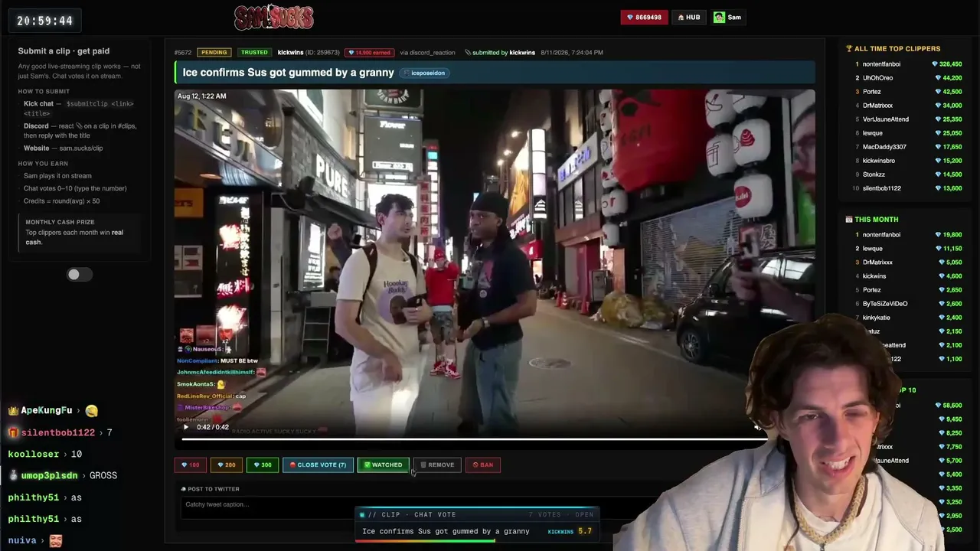Click the 5.7 vote score
Image resolution: width=980 pixels, height=551 pixels.
pyautogui.click(x=585, y=531)
